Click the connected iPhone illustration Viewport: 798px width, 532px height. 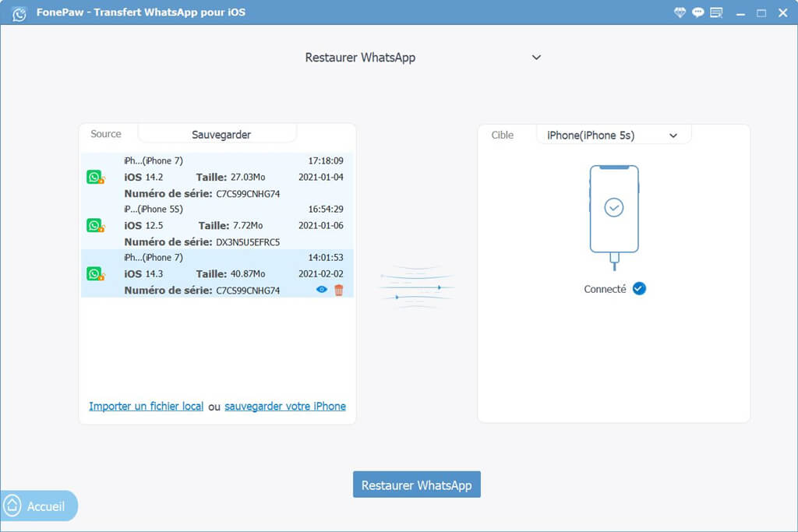pyautogui.click(x=614, y=217)
